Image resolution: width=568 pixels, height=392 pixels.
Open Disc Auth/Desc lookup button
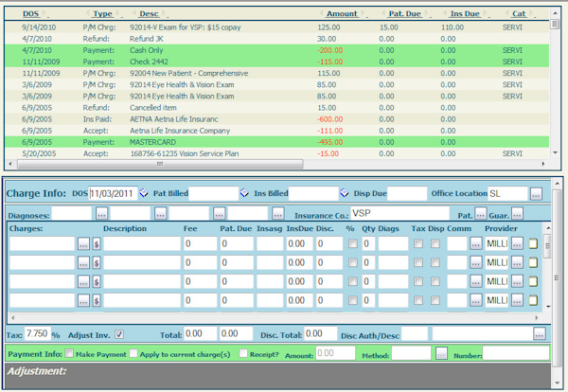(x=540, y=333)
